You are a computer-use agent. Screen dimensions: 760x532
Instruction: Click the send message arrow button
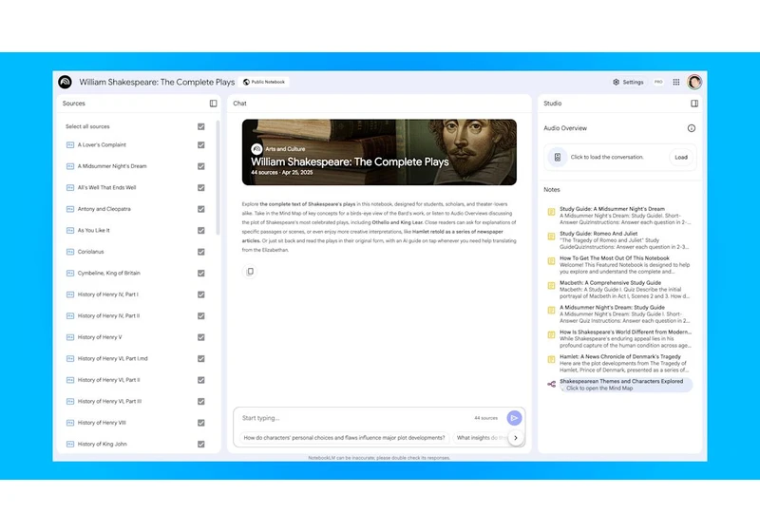tap(514, 418)
